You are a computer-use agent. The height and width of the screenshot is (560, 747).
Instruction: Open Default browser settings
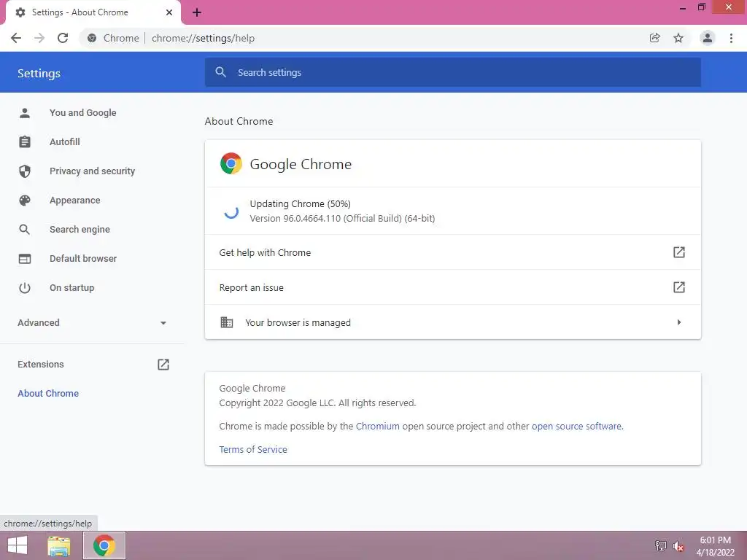pyautogui.click(x=83, y=259)
